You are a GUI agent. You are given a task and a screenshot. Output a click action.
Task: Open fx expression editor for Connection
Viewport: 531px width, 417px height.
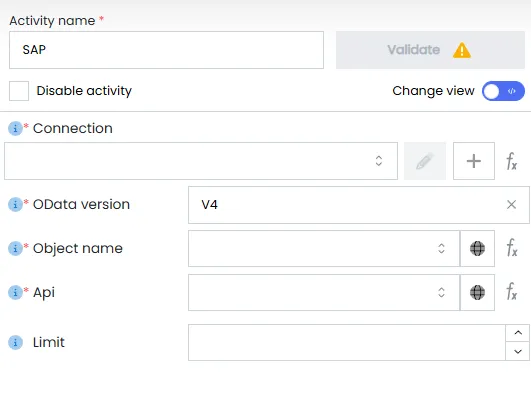511,161
